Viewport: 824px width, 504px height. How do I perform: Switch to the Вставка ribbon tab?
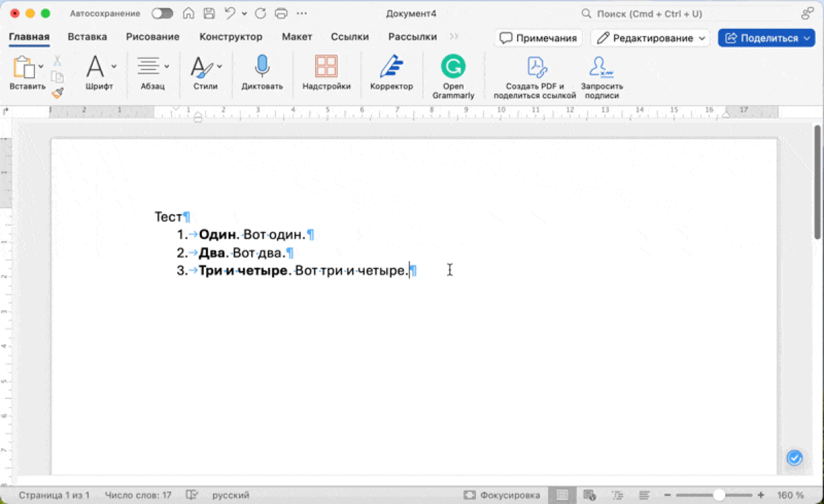[x=87, y=36]
